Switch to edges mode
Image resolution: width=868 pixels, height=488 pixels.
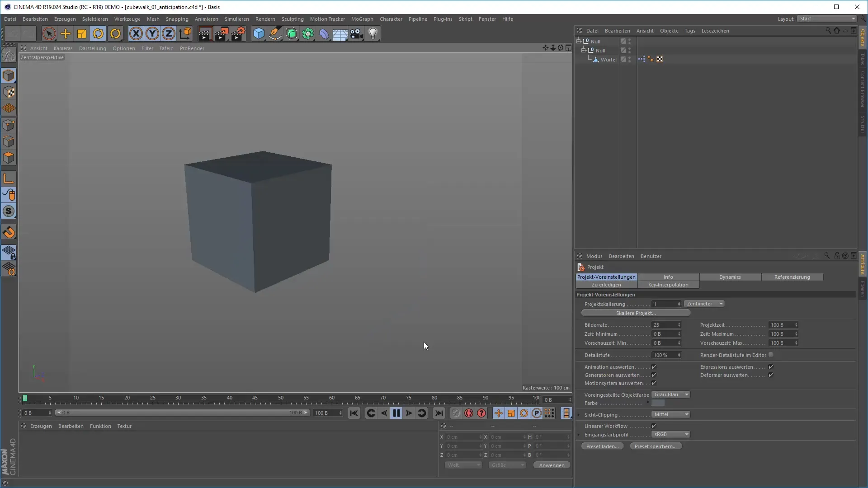[x=9, y=141]
